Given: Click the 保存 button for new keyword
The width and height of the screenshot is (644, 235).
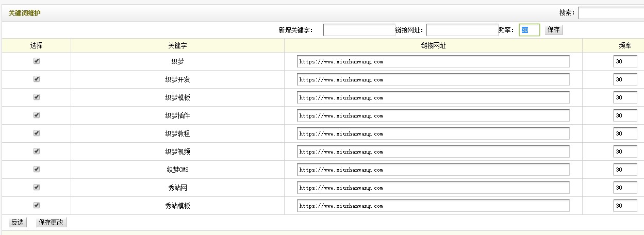Looking at the screenshot, I should (554, 30).
